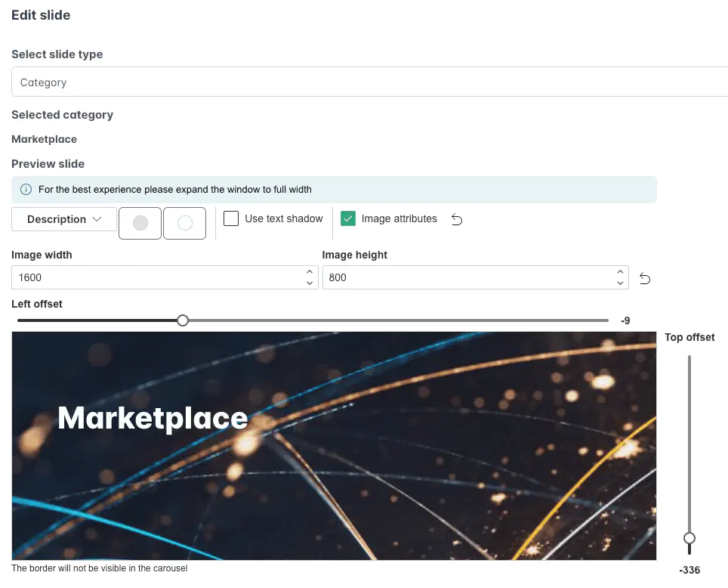Toggle text shadow off after enabling
728x588 pixels.
[231, 218]
